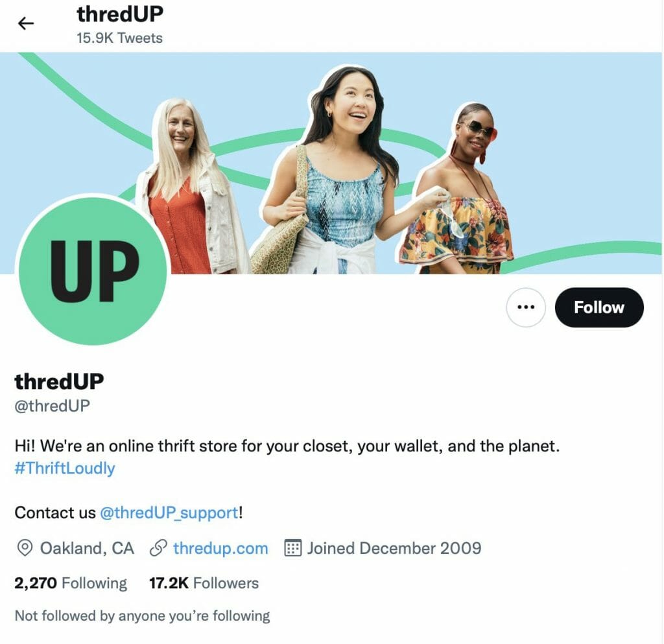The height and width of the screenshot is (644, 664).
Task: Follow the thredUP account
Action: [599, 307]
